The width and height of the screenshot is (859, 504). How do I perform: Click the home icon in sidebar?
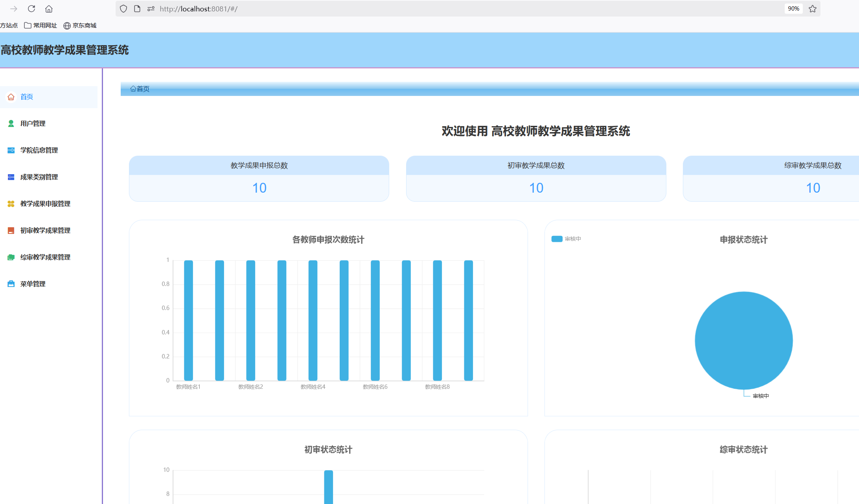click(11, 97)
